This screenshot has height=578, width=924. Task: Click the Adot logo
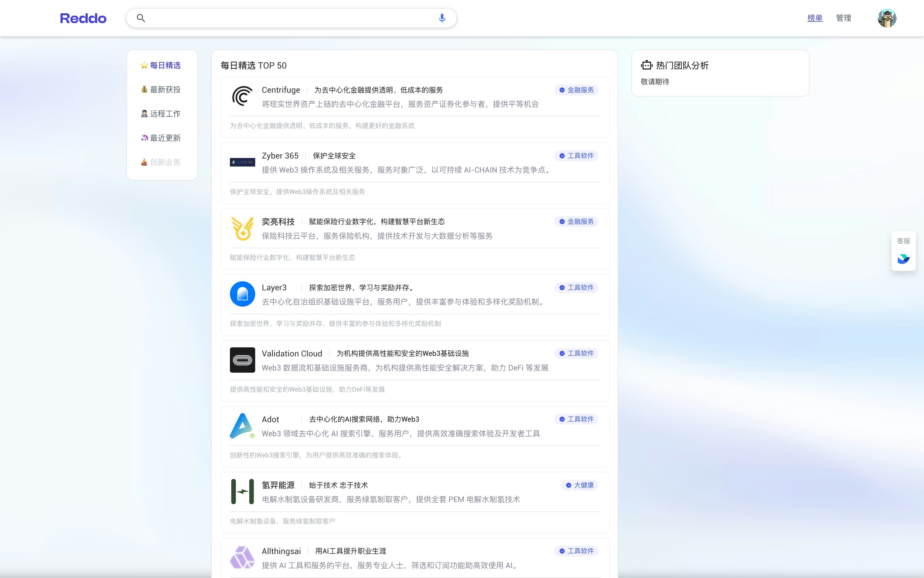(x=243, y=426)
